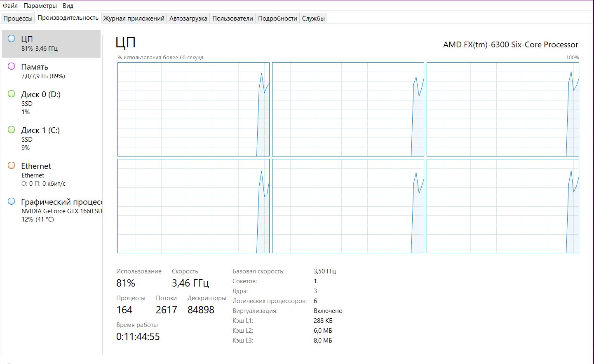The image size is (594, 364).
Task: Click the 84898 handle count
Action: click(201, 310)
